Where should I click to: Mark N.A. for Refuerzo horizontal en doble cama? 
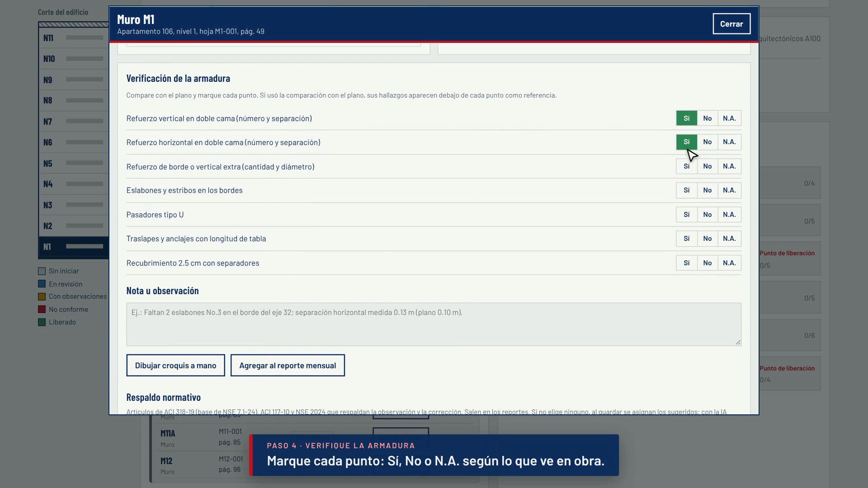[x=729, y=142]
